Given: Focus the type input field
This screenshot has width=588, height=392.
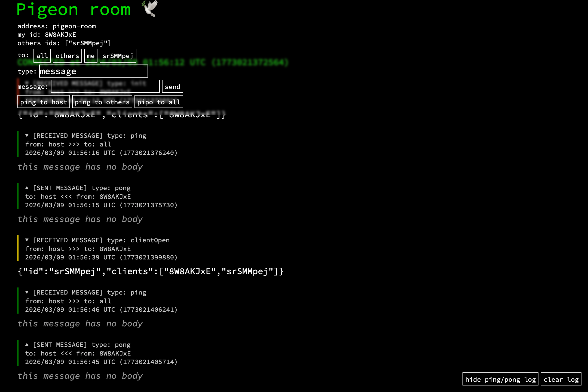Looking at the screenshot, I should [x=93, y=71].
